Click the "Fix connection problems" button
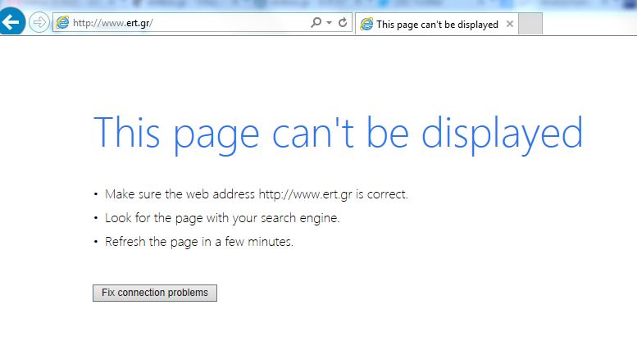Viewport: 637px width, 364px height. (155, 293)
